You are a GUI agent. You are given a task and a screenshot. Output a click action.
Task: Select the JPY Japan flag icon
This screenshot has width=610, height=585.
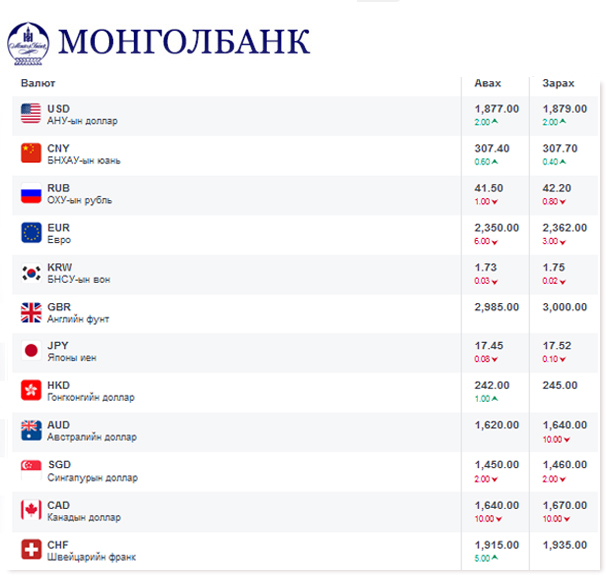pyautogui.click(x=30, y=351)
